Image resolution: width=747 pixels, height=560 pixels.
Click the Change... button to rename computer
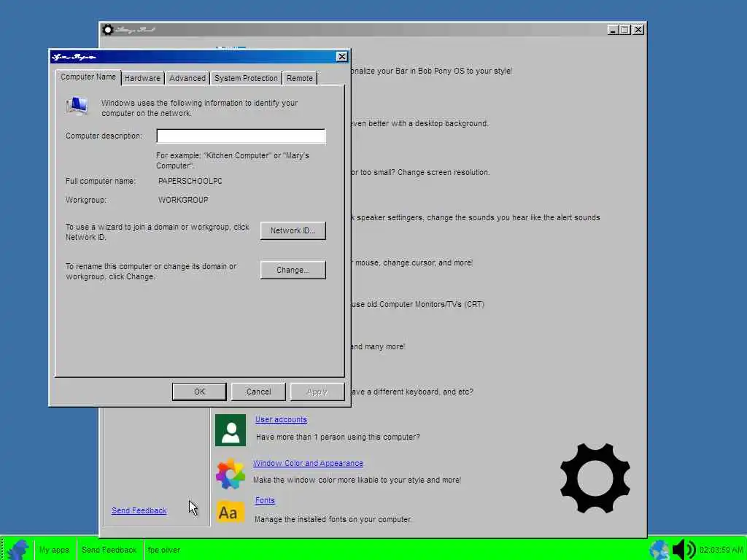(x=293, y=270)
